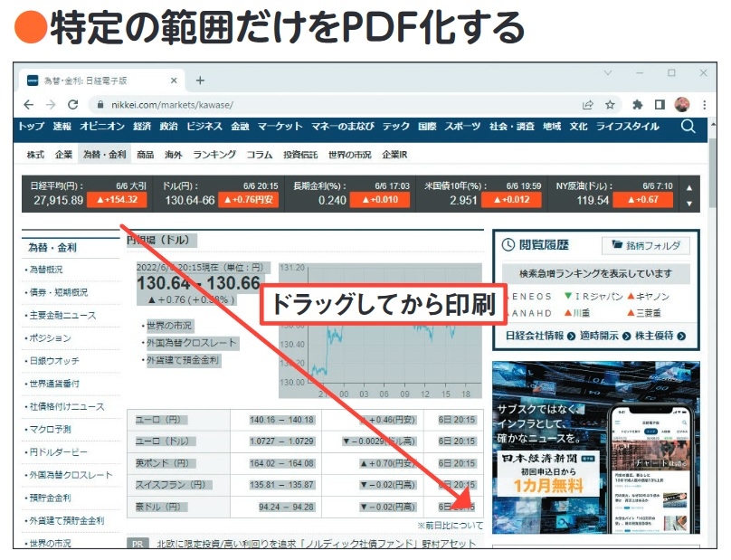Screen dimensions: 731x560
Task: Open Chrome three-dot menu
Action: click(705, 105)
